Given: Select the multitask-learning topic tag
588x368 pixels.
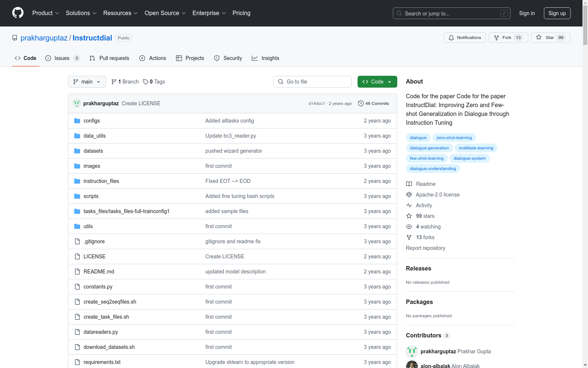Looking at the screenshot, I should coord(476,148).
